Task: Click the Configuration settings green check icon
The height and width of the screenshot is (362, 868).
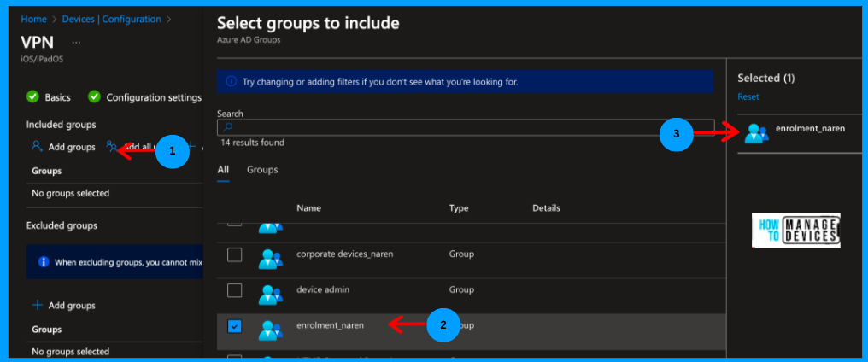Action: click(x=95, y=97)
